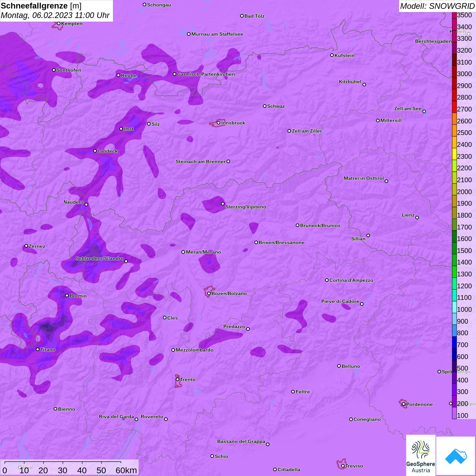Click the Trento city marker dot
Viewport: 476px width, 476px height.
pyautogui.click(x=177, y=379)
